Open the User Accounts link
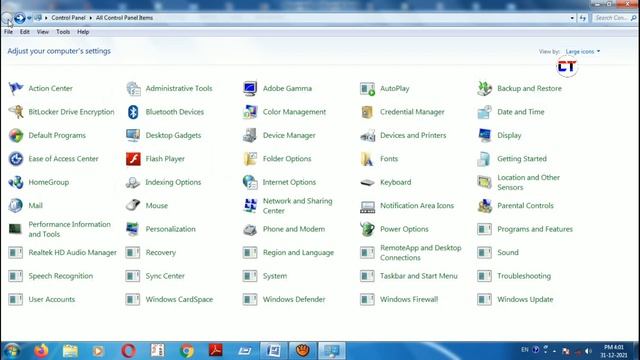The image size is (640, 360). point(51,299)
